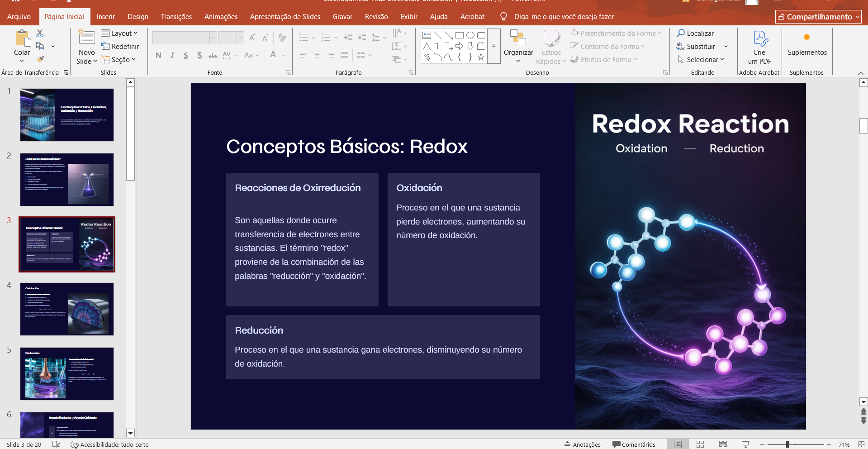Viewport: 868px width, 449px height.
Task: Click the fit slide to window icon
Action: (x=861, y=444)
